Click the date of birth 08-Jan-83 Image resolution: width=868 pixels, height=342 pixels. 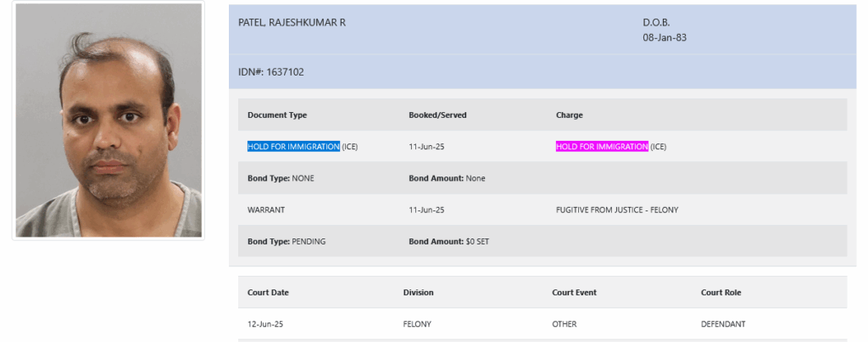tap(665, 37)
